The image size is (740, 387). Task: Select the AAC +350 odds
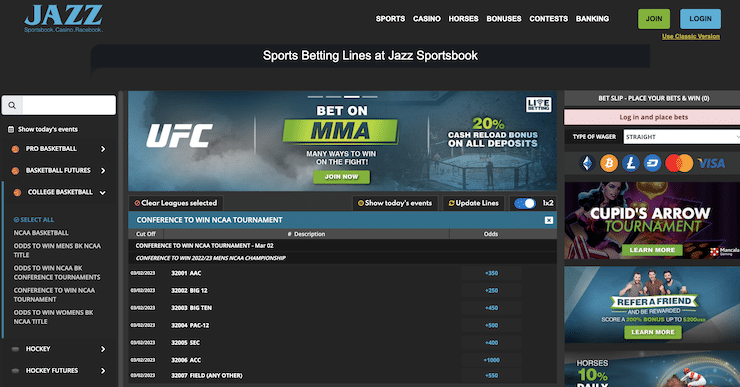[x=491, y=273]
